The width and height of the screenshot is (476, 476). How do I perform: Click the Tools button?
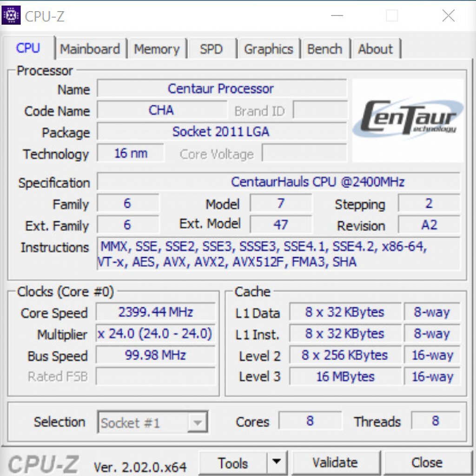pyautogui.click(x=233, y=463)
